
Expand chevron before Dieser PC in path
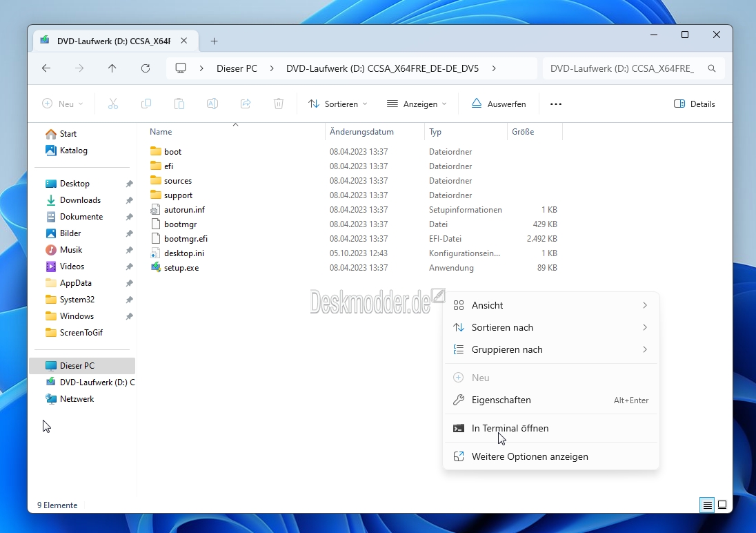(x=201, y=68)
